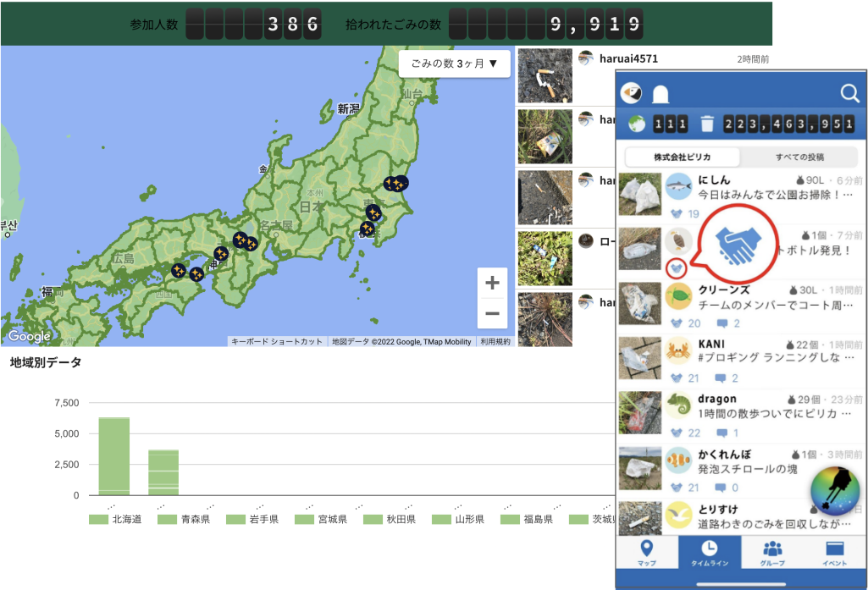Tap the search magnifier icon
868x590 pixels.
(849, 93)
